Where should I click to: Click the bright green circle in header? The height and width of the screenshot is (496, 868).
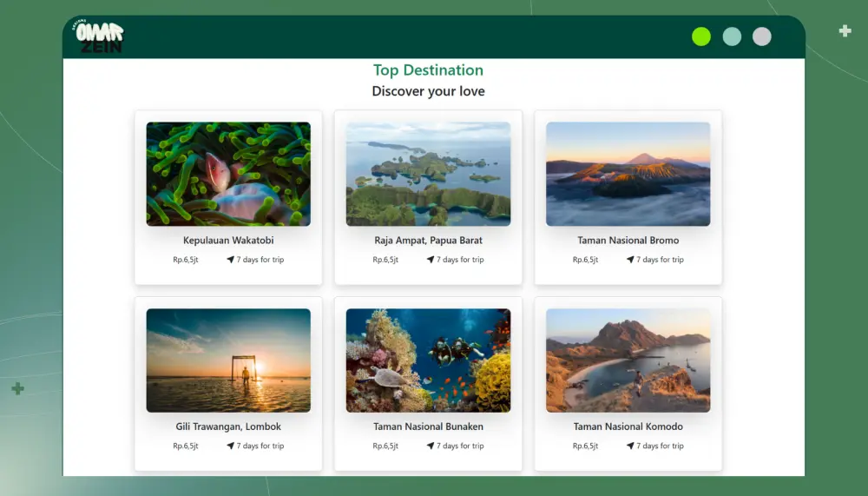click(x=700, y=36)
